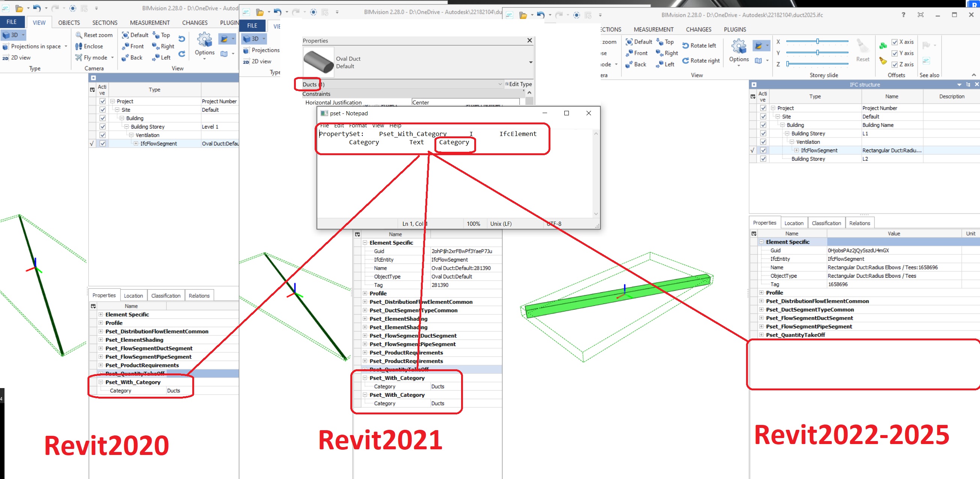Switch to 2D view mode
The image size is (980, 479).
tap(19, 57)
